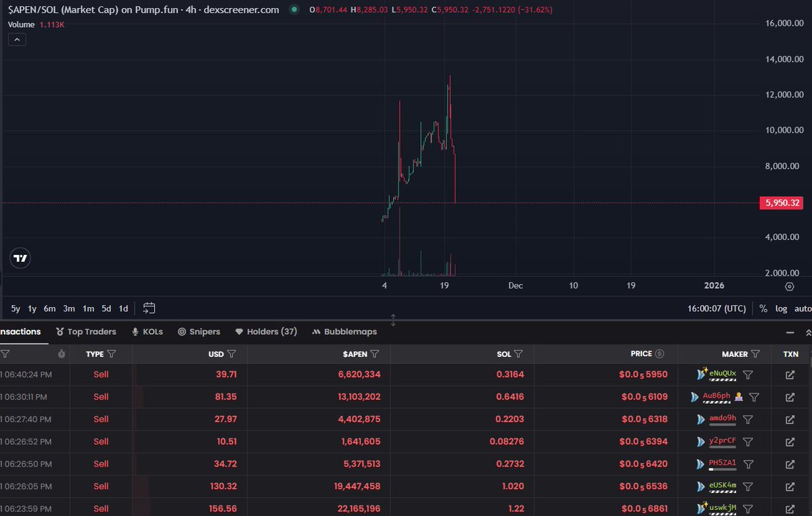The width and height of the screenshot is (812, 516).
Task: Click the SOL value 0.08276
Action: click(507, 442)
